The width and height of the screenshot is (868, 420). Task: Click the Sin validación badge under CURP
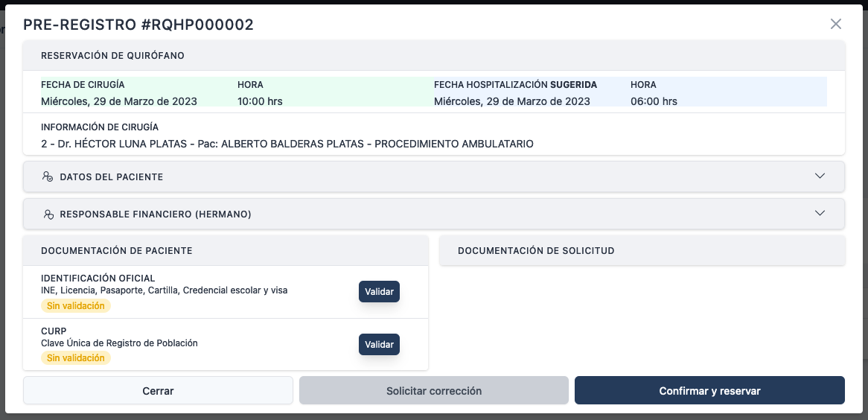coord(75,358)
